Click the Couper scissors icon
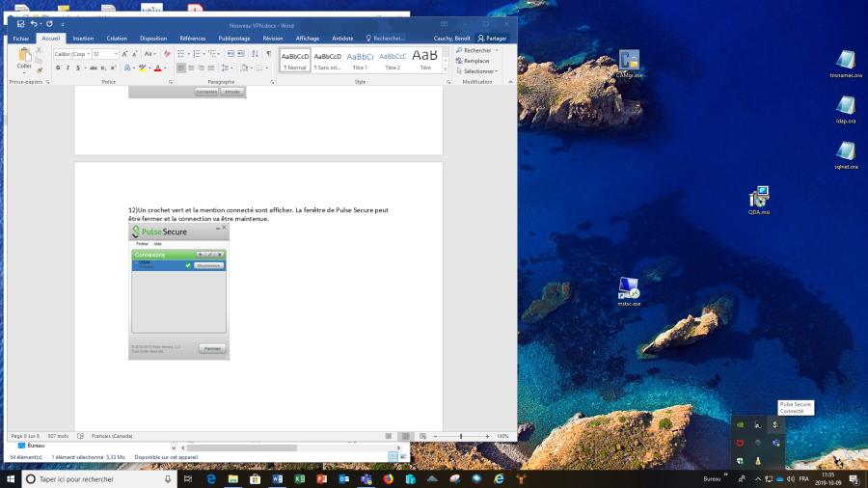Viewport: 868px width, 488px height. coord(39,50)
